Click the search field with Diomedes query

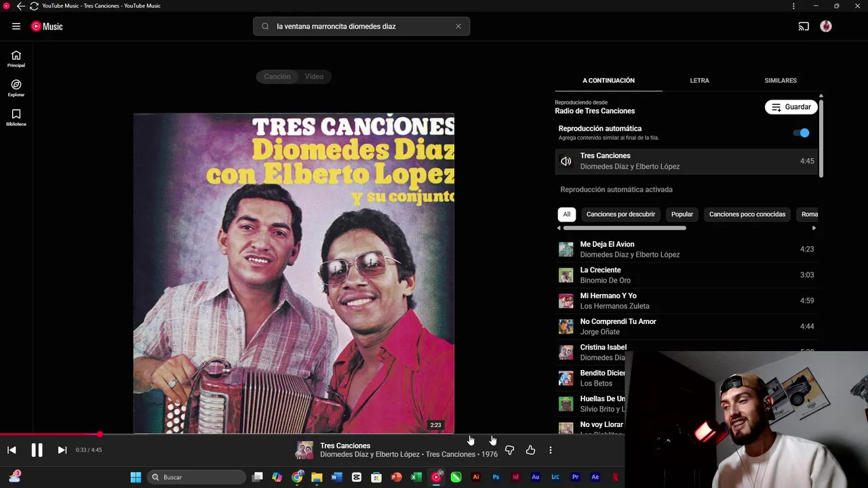361,26
